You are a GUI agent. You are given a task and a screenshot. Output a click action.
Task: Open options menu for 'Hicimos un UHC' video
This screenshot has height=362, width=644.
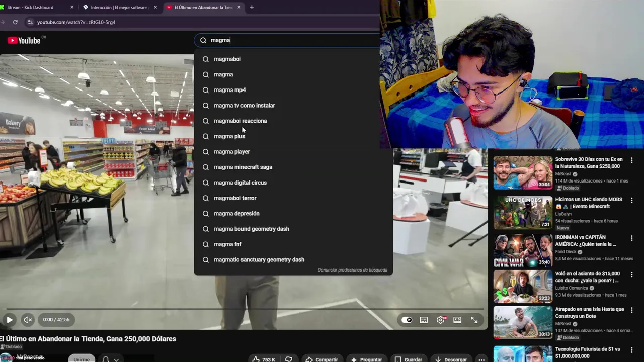[x=632, y=201]
